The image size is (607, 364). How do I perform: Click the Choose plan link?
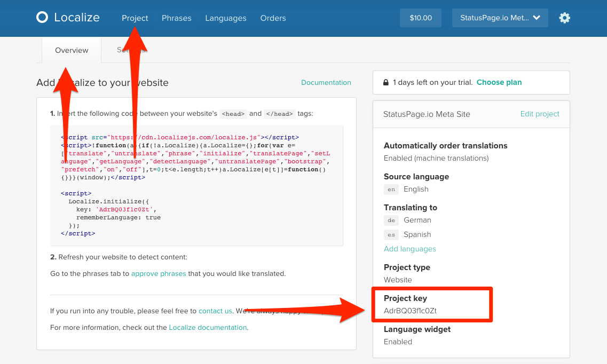click(x=499, y=82)
